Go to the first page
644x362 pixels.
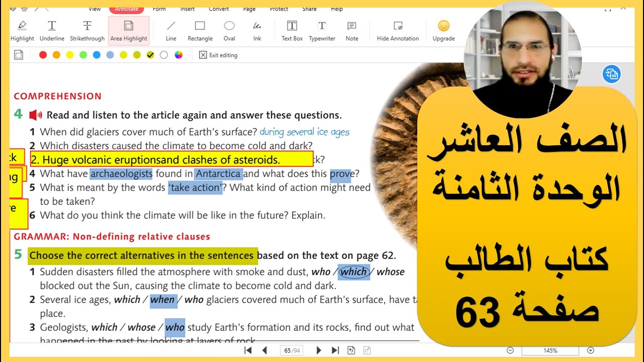248,350
